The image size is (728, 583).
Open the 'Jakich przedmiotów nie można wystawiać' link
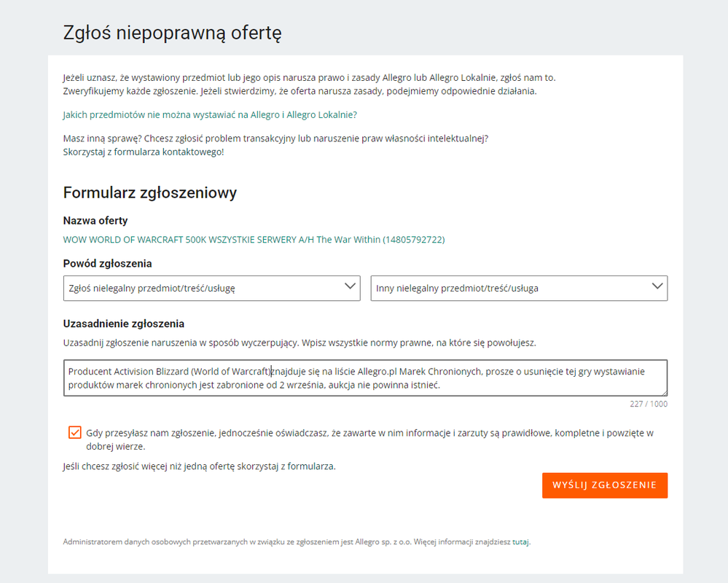click(210, 114)
